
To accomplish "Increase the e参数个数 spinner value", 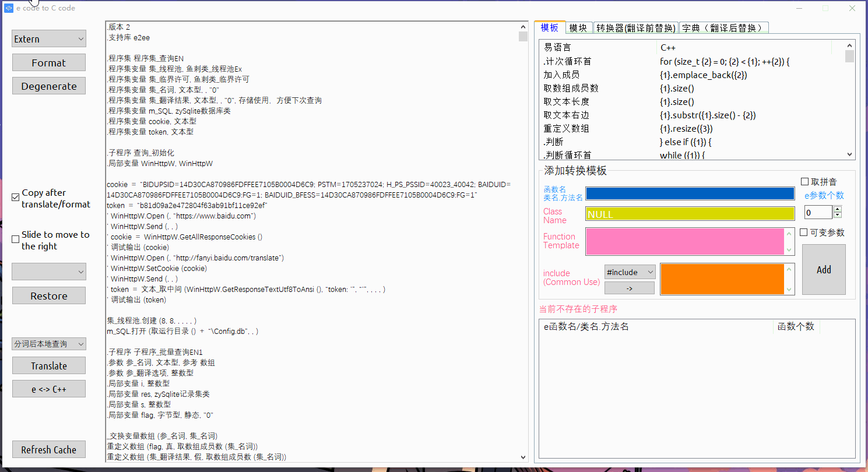I will point(838,209).
